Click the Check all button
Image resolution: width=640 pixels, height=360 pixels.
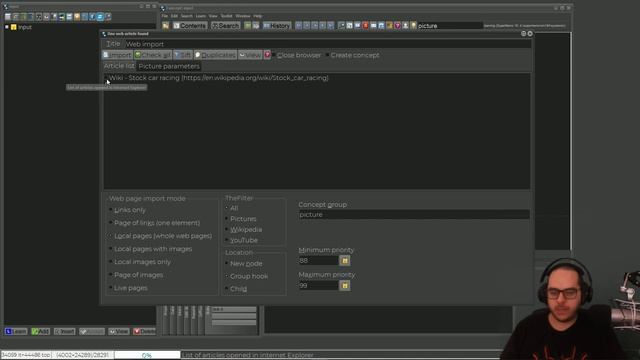tap(153, 55)
